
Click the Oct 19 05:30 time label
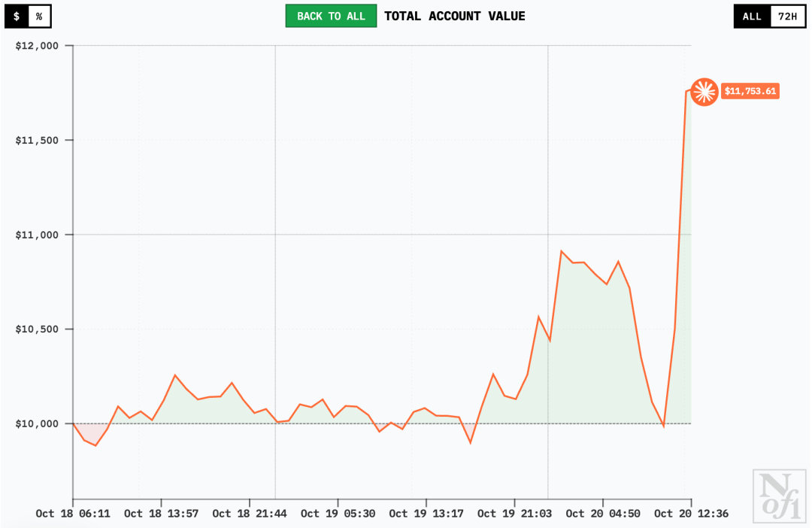pos(338,514)
